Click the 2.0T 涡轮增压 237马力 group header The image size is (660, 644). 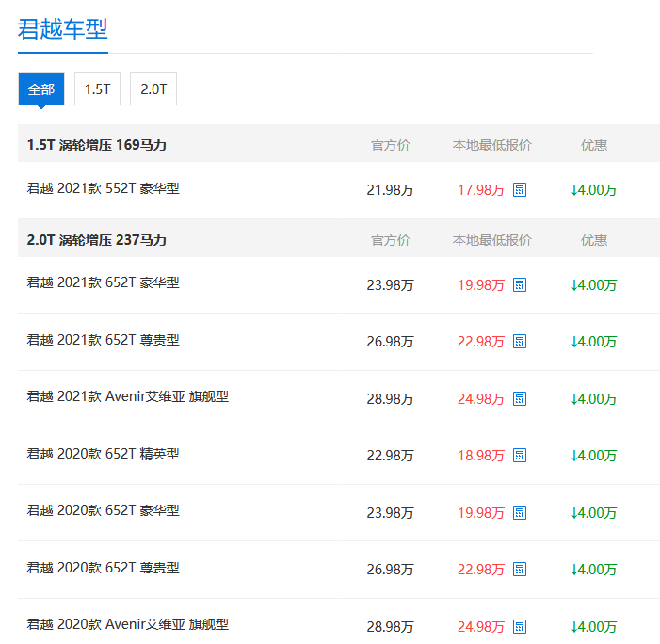pos(97,240)
